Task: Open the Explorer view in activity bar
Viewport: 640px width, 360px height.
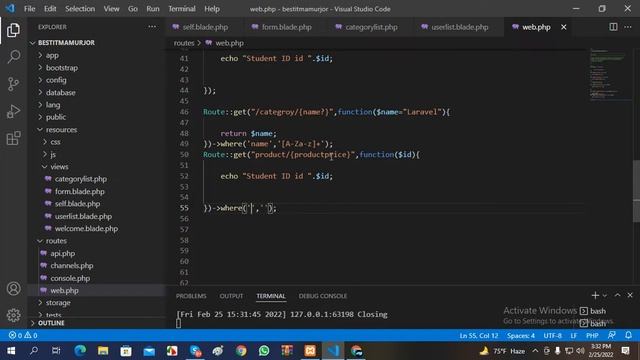Action: [13, 30]
